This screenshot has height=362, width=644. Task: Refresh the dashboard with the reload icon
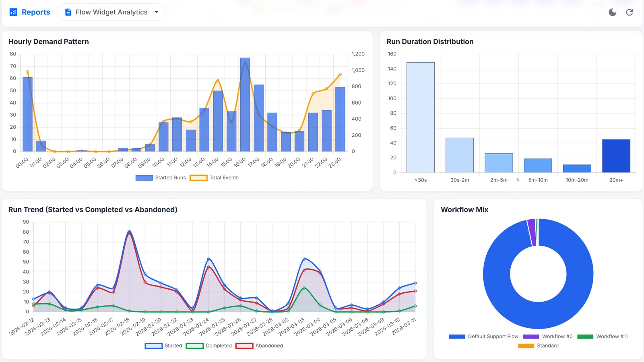630,12
